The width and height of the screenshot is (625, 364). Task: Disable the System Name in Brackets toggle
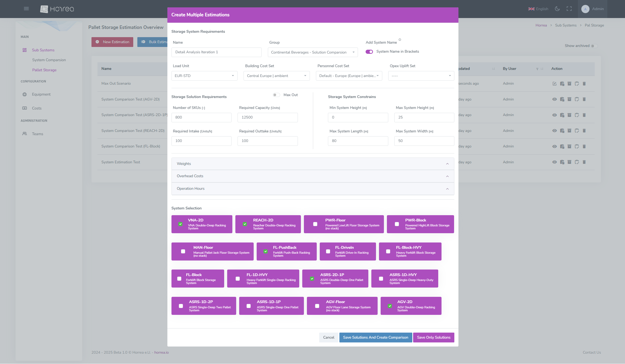(369, 52)
